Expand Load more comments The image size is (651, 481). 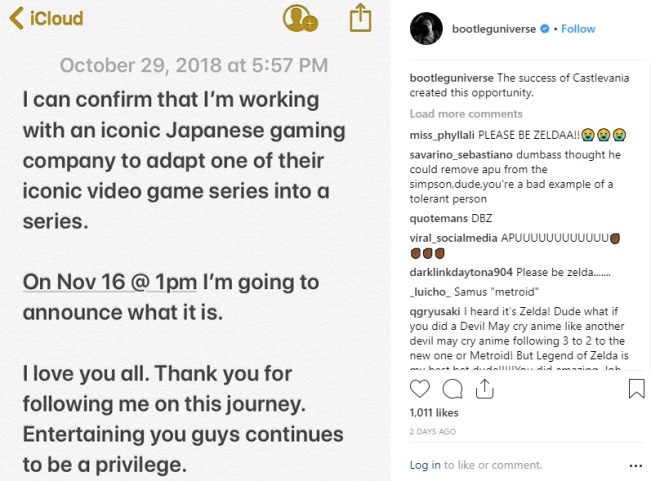point(465,114)
